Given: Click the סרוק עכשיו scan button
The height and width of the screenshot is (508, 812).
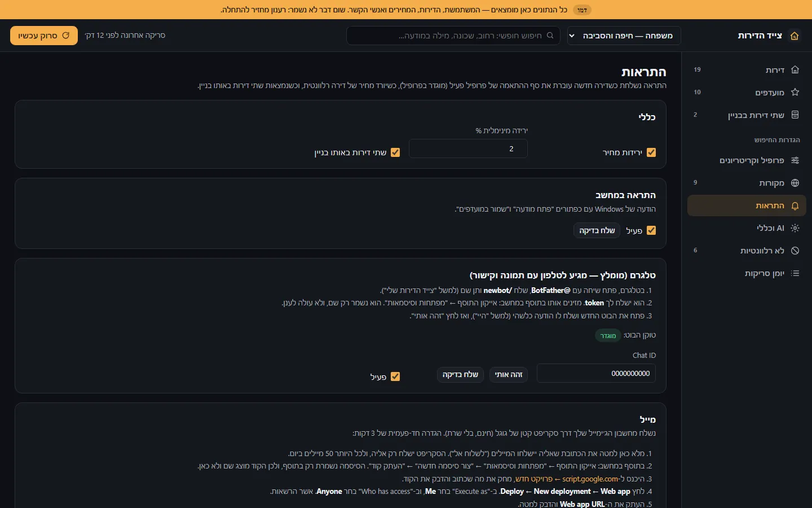Looking at the screenshot, I should [44, 36].
